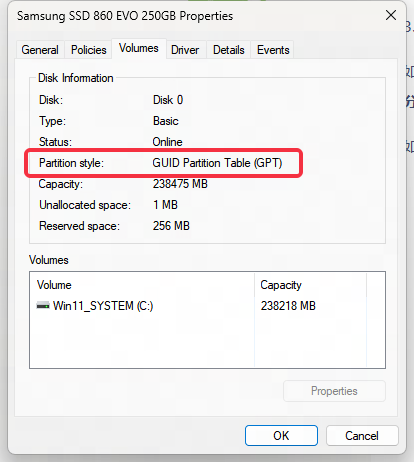Click the drive icon beside Win11_SYSTEM
414x462 pixels.
pyautogui.click(x=43, y=305)
